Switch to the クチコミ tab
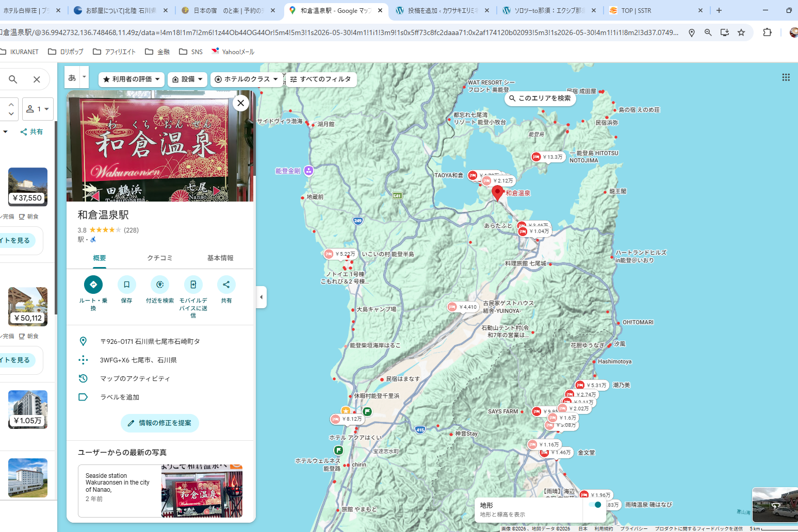The image size is (798, 532). [160, 258]
